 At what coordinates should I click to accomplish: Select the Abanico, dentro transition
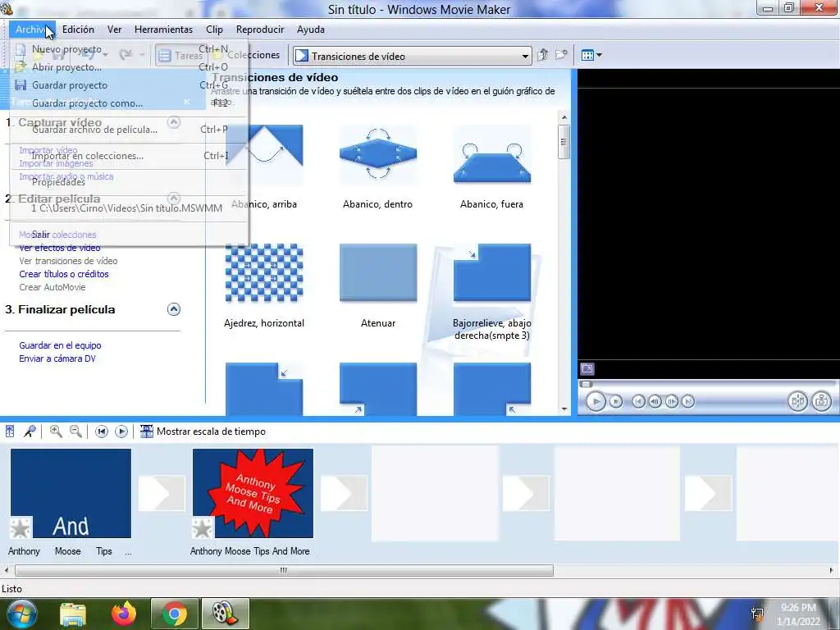tap(377, 166)
